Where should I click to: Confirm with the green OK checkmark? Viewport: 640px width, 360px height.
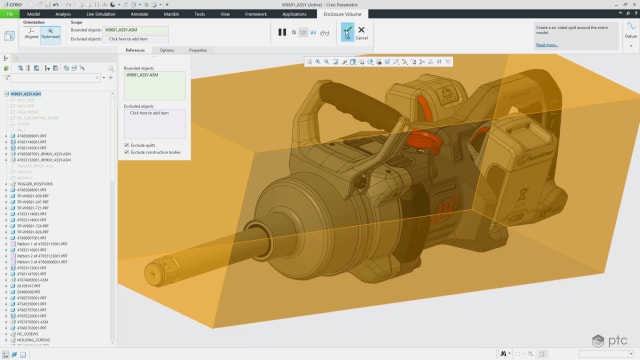tap(347, 32)
